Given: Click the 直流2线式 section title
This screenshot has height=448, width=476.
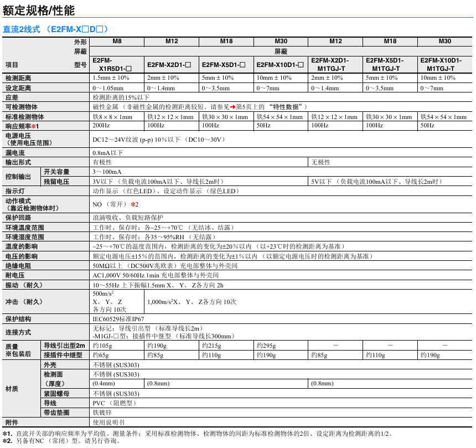Looking at the screenshot, I should click(x=55, y=29).
